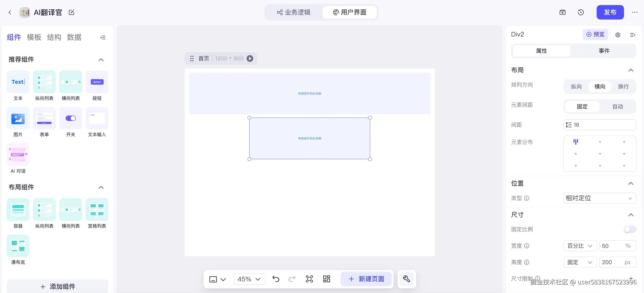This screenshot has width=644, height=293.
Task: Choose top-left 元素分布 alignment
Action: point(576,142)
